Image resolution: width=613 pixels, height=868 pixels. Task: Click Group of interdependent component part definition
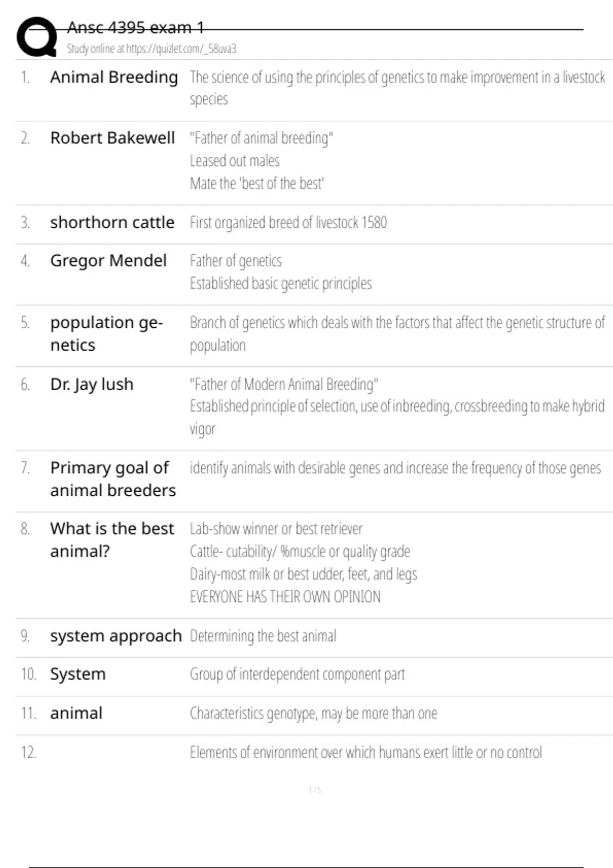pyautogui.click(x=297, y=674)
